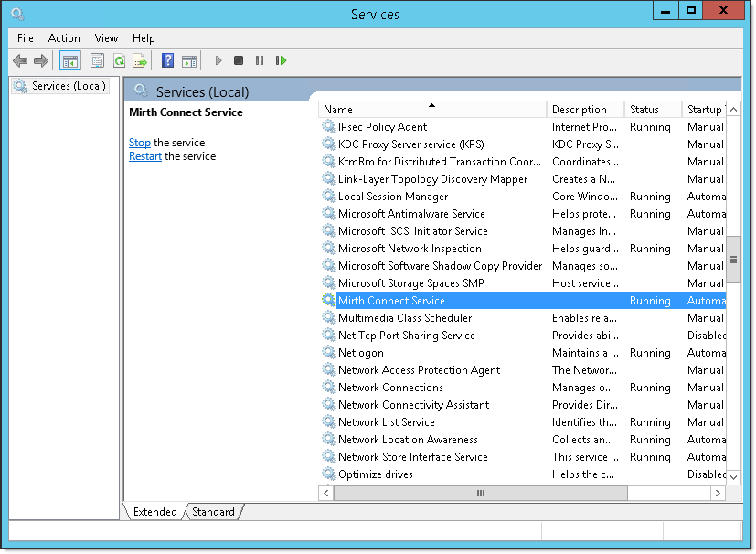Image resolution: width=756 pixels, height=554 pixels.
Task: Click the gear icon beside Network Connections
Action: tap(329, 388)
